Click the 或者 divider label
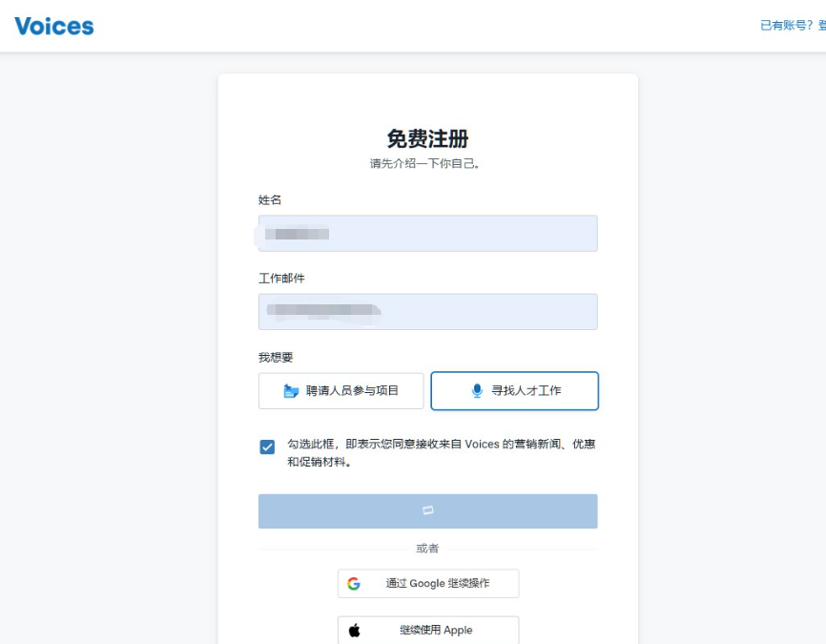826x644 pixels. [427, 548]
